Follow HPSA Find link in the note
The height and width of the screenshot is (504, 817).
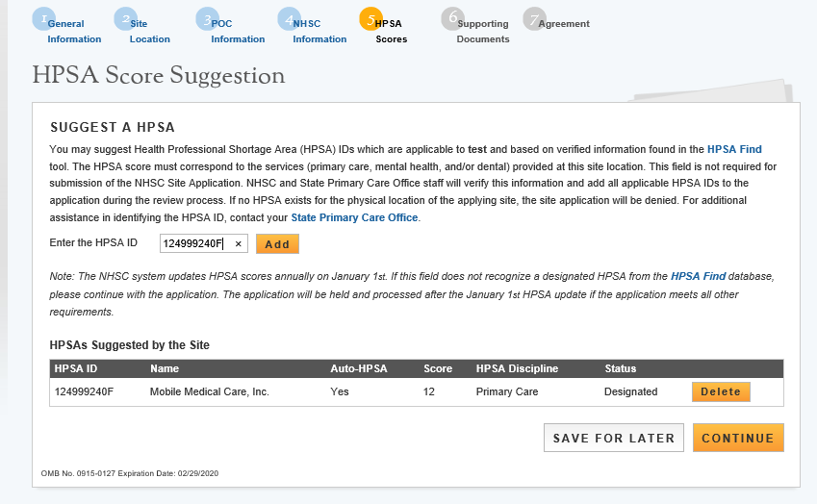point(698,276)
